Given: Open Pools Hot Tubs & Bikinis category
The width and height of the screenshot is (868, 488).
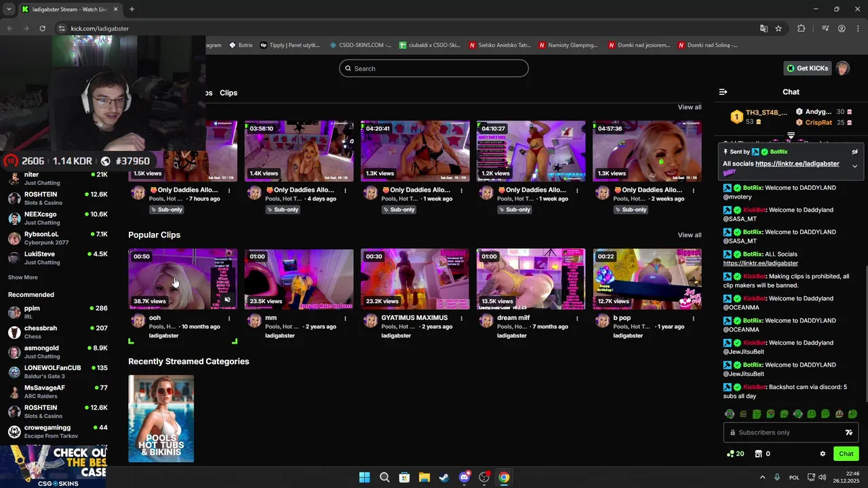Looking at the screenshot, I should pos(161,419).
